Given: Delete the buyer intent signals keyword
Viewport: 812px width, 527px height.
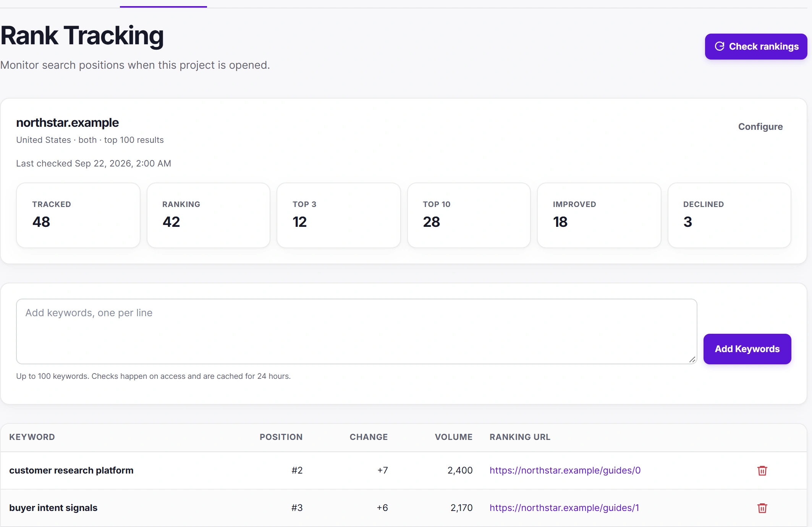Looking at the screenshot, I should point(762,508).
